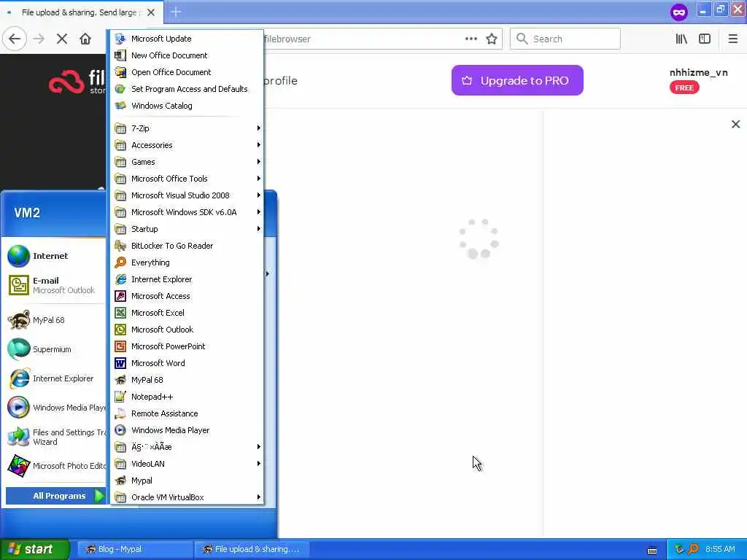Screen dimensions: 747x560
Task: Click the Mypal icon near bottom of list
Action: pyautogui.click(x=120, y=481)
